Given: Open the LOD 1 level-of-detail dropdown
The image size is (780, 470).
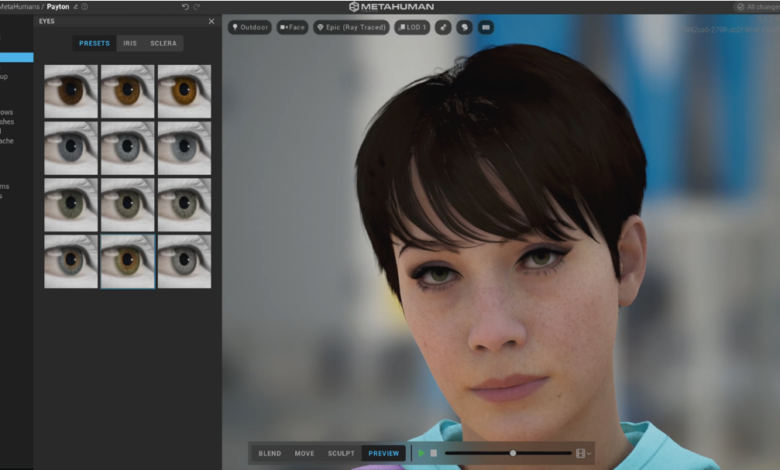Looking at the screenshot, I should click(412, 27).
